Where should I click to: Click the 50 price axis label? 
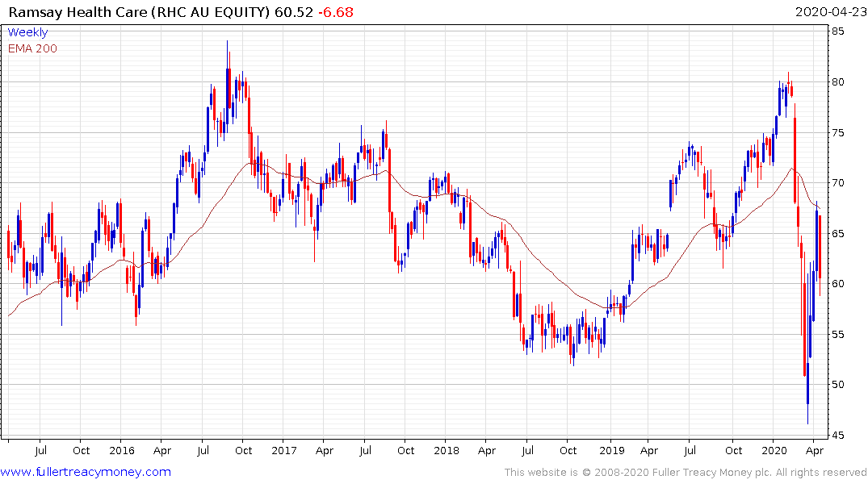point(838,385)
